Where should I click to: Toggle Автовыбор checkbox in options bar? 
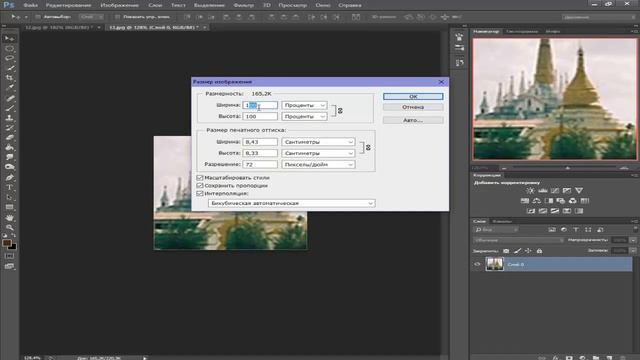(38, 17)
